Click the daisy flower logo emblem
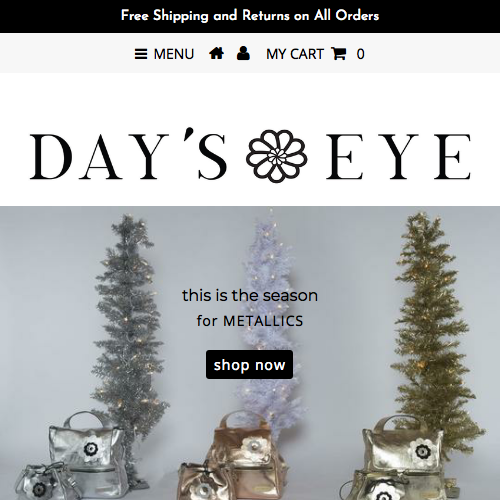 tap(277, 156)
